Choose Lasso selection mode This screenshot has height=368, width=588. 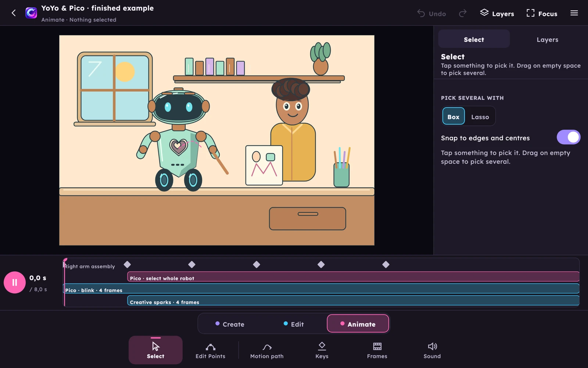point(480,116)
